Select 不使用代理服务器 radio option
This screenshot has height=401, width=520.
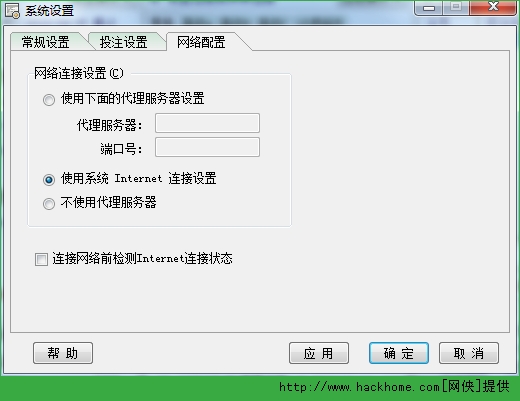pyautogui.click(x=49, y=204)
